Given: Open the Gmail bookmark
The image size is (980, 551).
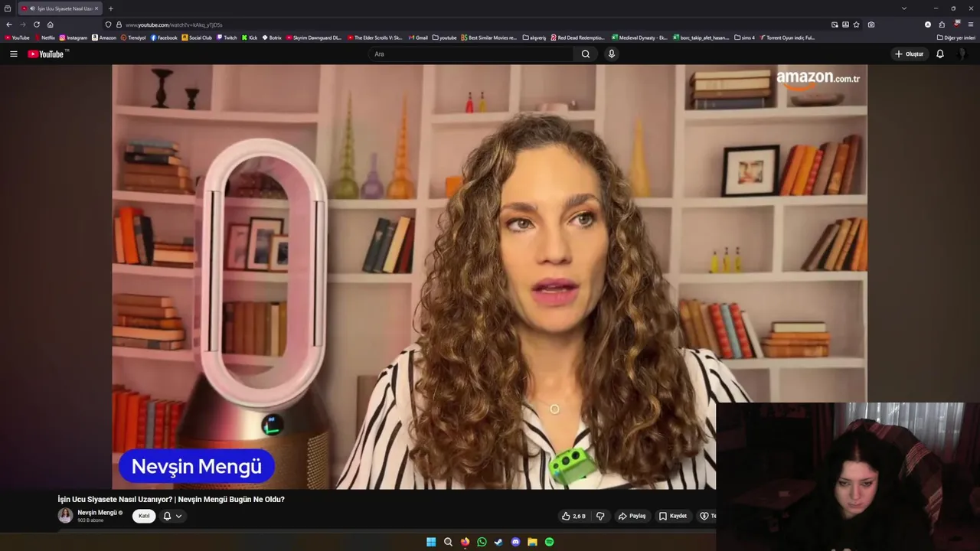Looking at the screenshot, I should coord(418,37).
